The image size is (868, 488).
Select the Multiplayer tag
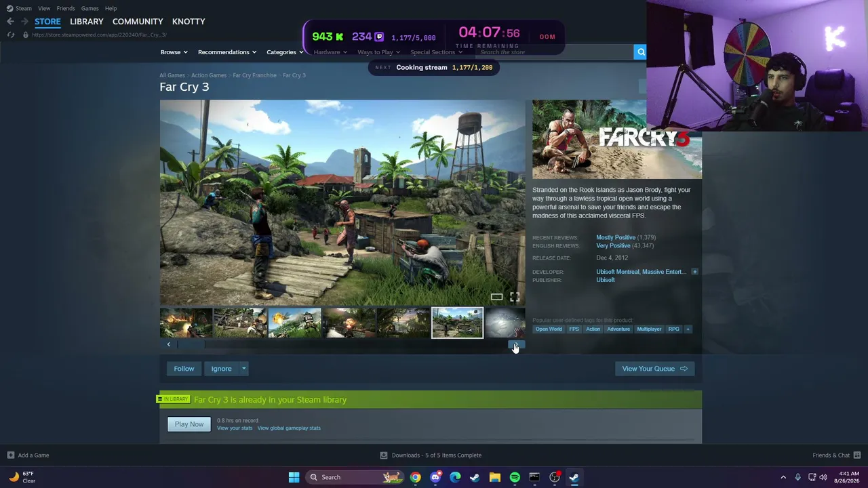[x=649, y=329]
